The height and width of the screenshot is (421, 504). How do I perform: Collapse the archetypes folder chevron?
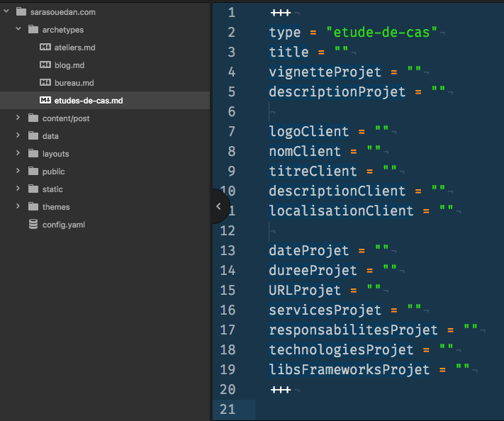18,30
